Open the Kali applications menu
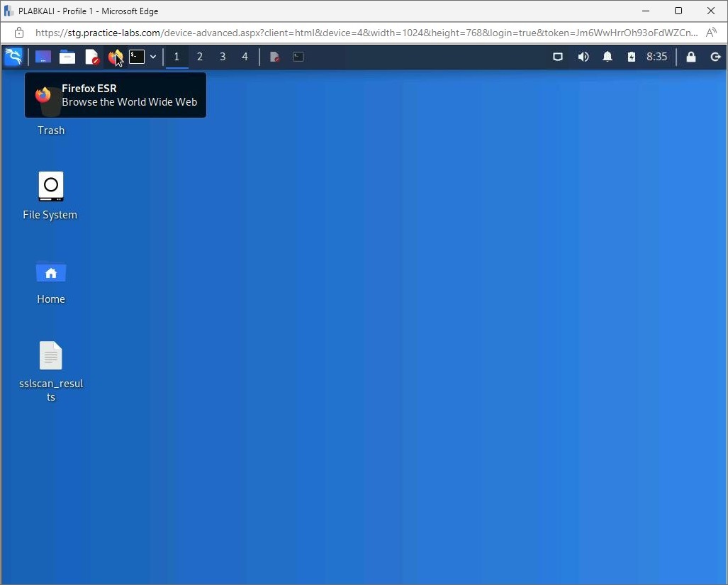Viewport: 728px width, 585px height. pyautogui.click(x=13, y=57)
